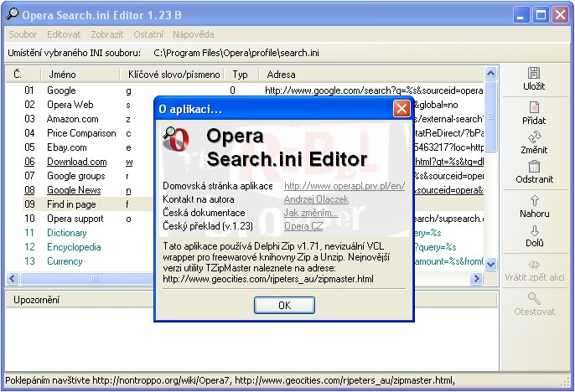Click the magnifier icon in title bar
Image resolution: width=575 pixels, height=392 pixels.
click(x=12, y=14)
